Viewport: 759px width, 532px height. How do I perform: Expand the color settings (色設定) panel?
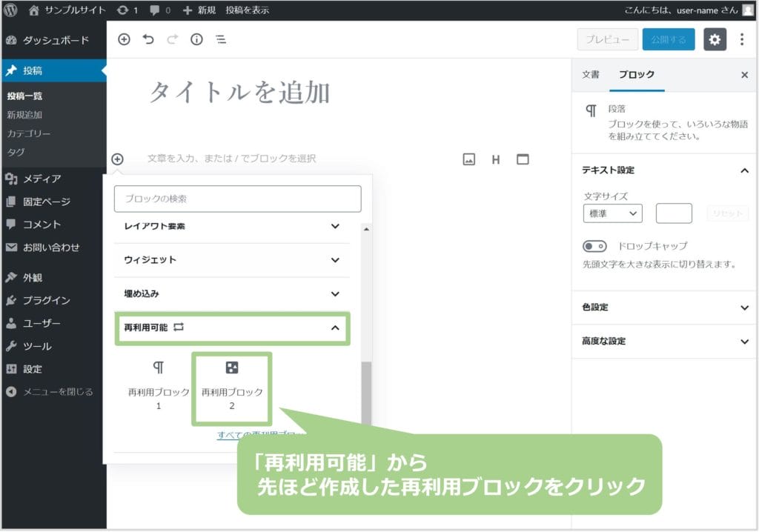pyautogui.click(x=664, y=307)
